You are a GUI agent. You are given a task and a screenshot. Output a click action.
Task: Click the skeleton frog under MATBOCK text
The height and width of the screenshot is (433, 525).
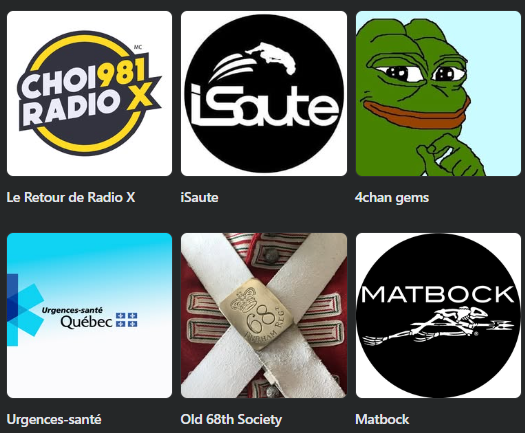(439, 326)
